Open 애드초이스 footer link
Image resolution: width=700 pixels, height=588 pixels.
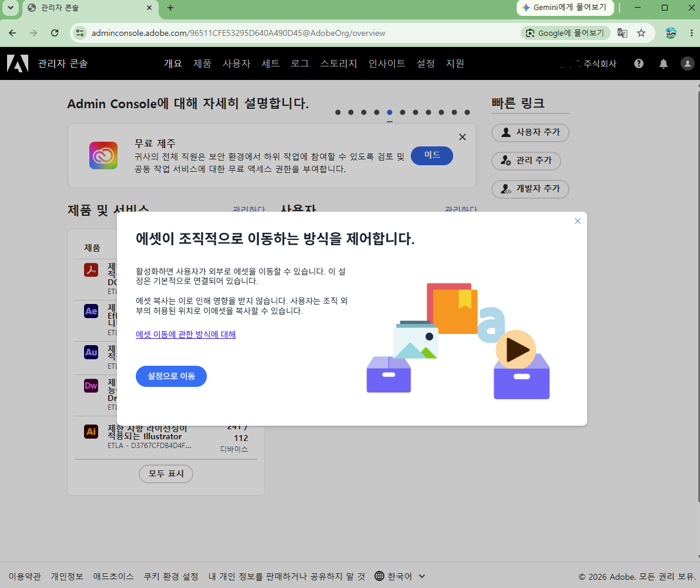(113, 576)
